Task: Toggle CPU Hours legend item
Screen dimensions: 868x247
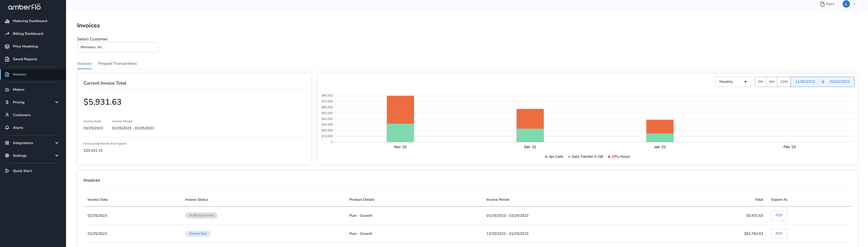Action: (619, 157)
